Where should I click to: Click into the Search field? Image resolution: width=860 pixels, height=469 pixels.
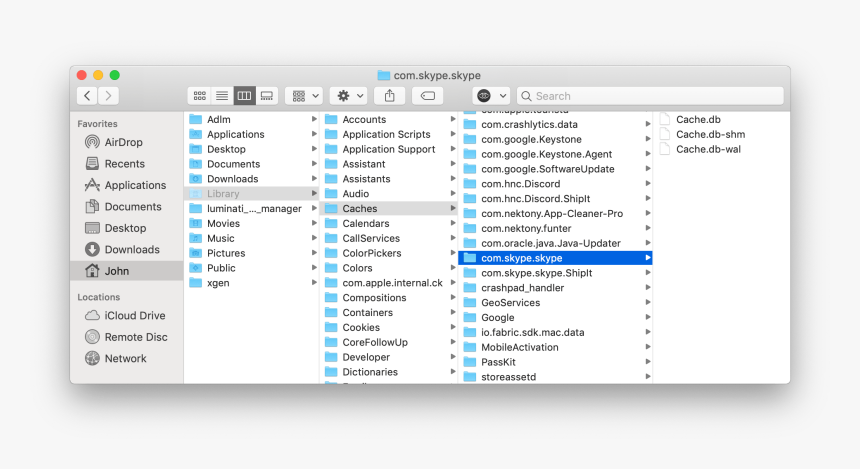(x=650, y=96)
